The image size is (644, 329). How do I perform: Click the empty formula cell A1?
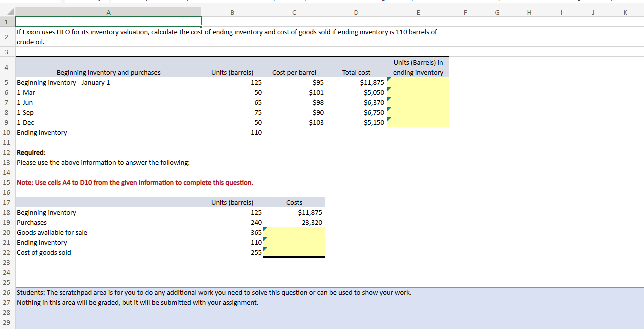coord(108,22)
